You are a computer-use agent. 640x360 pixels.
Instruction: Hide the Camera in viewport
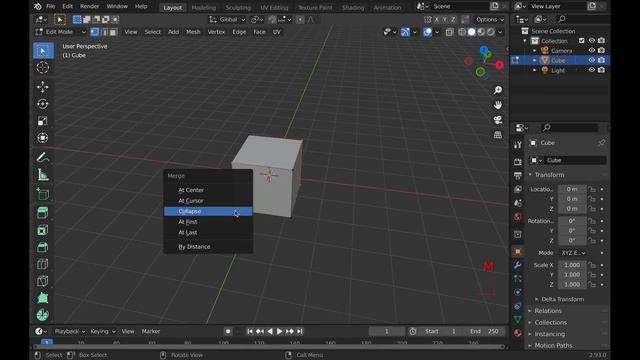click(591, 50)
